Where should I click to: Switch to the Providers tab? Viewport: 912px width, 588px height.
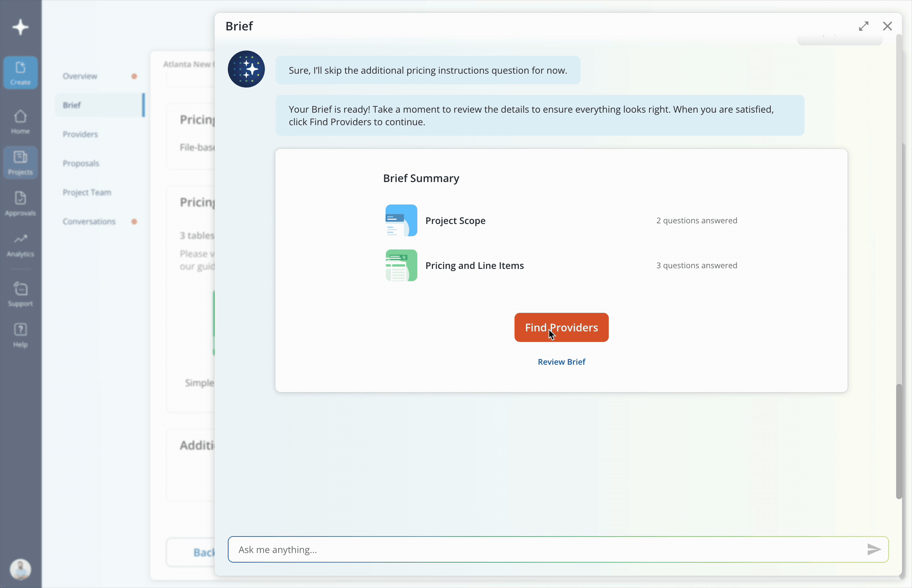click(80, 134)
